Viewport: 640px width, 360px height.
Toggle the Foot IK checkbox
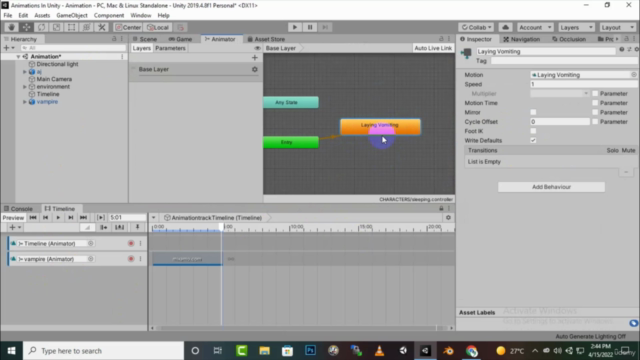pyautogui.click(x=533, y=131)
